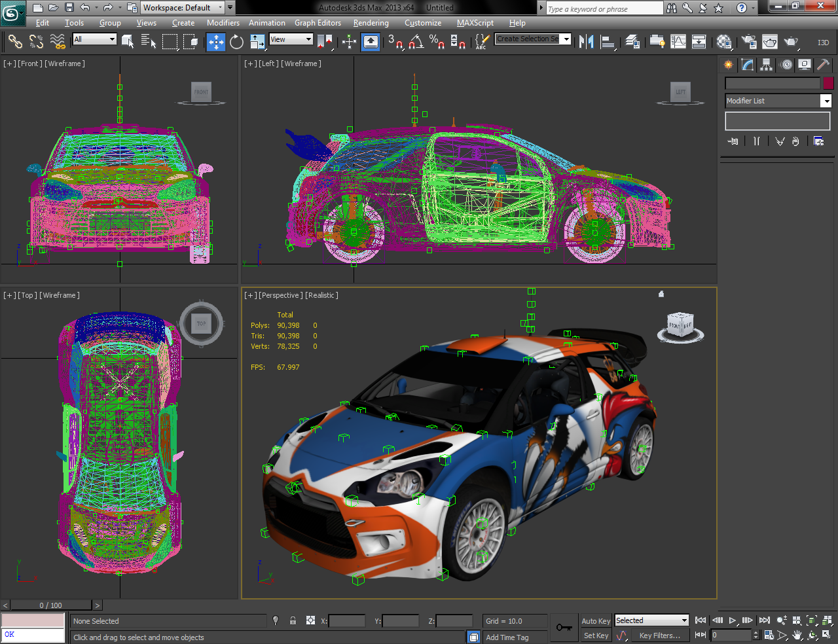Toggle Auto Key mode
The height and width of the screenshot is (644, 838).
pos(596,621)
